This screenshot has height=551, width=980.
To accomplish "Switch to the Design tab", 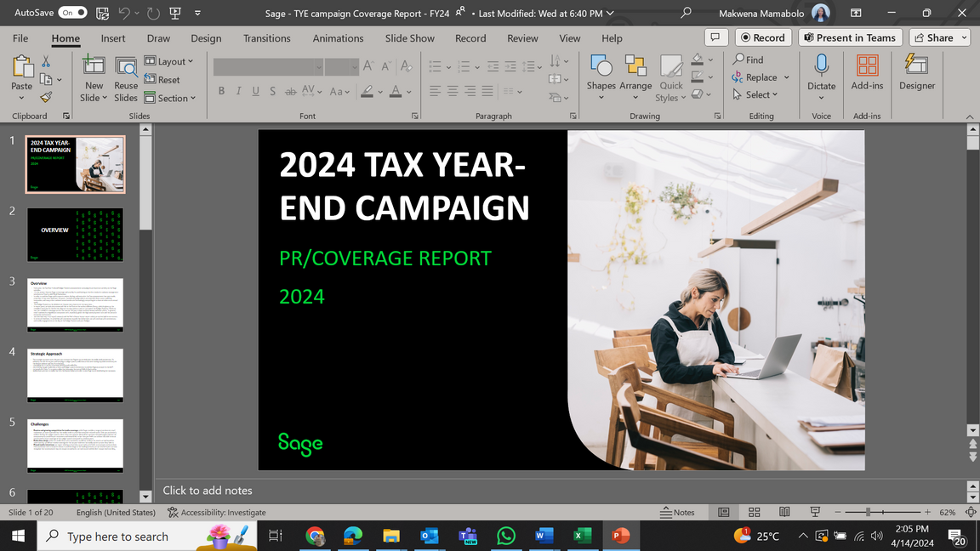I will tap(206, 38).
